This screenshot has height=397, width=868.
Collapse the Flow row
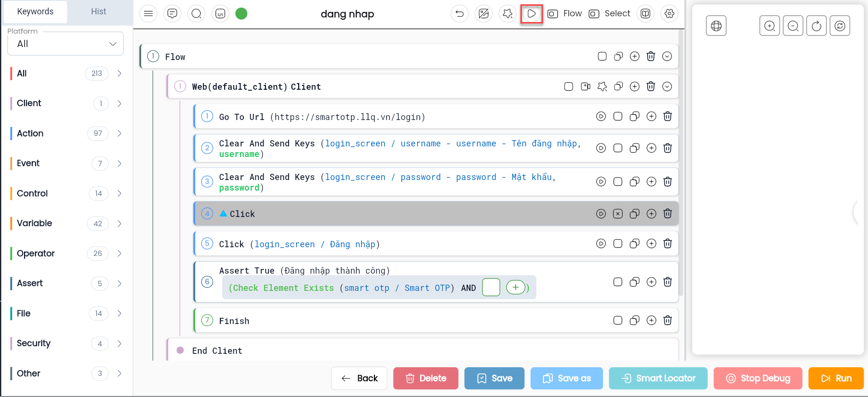point(667,56)
